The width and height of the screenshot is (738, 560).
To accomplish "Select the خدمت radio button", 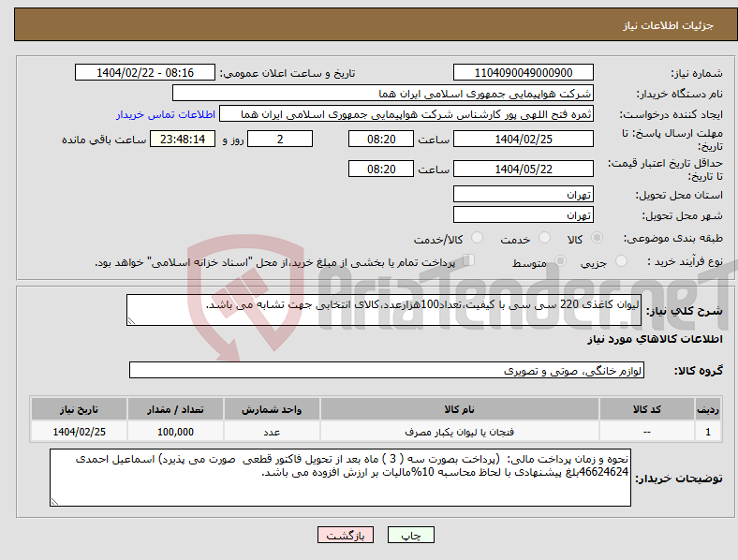I will [544, 238].
